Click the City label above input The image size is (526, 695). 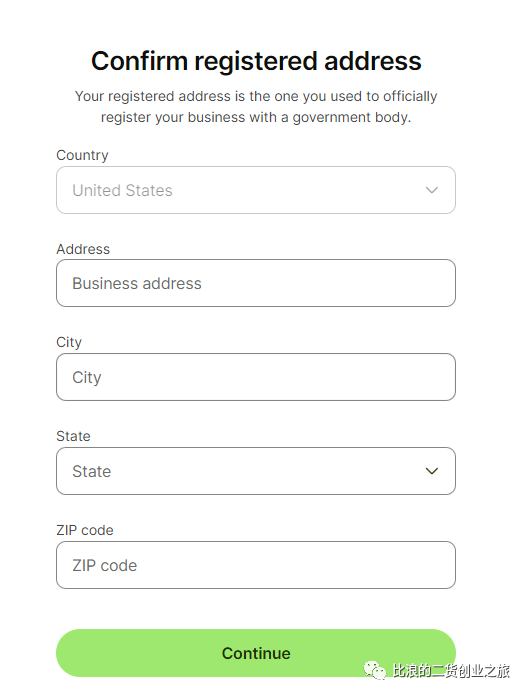coord(69,342)
